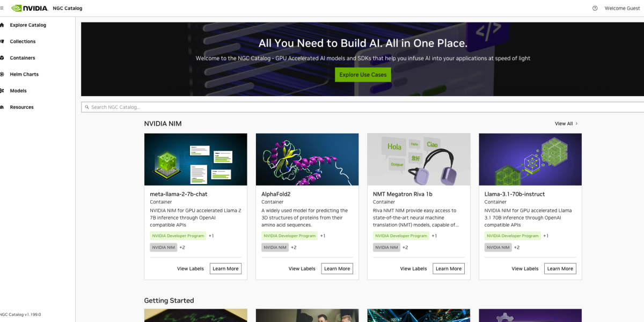The width and height of the screenshot is (644, 322).
Task: Click the hamburger menu icon
Action: click(x=2, y=8)
